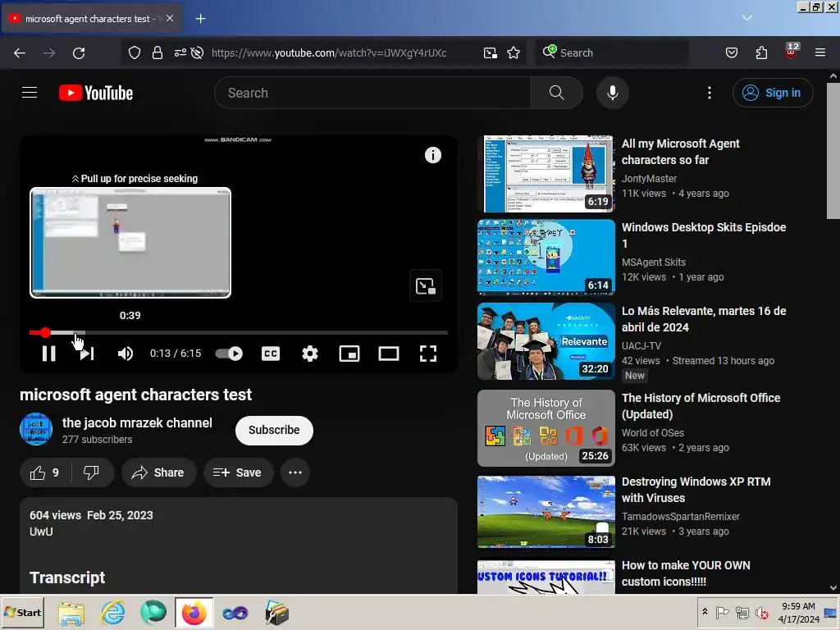List all tabs dropdown chevron

(x=746, y=18)
